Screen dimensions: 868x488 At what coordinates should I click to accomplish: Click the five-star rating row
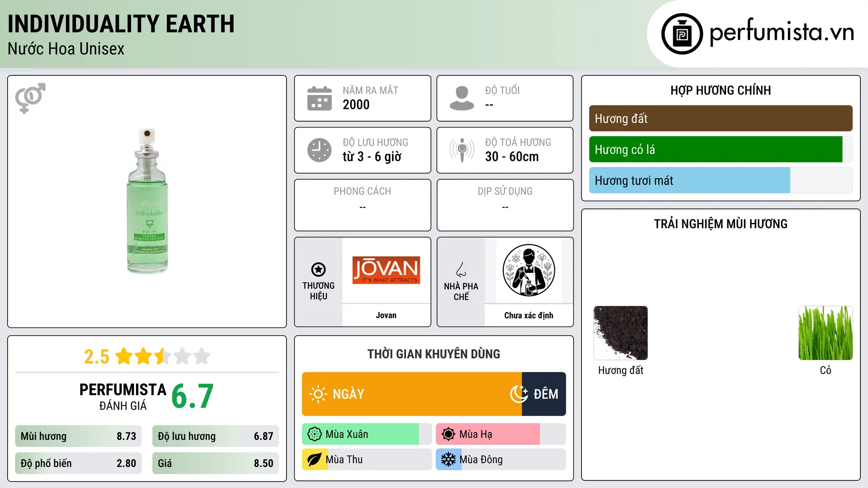(163, 356)
